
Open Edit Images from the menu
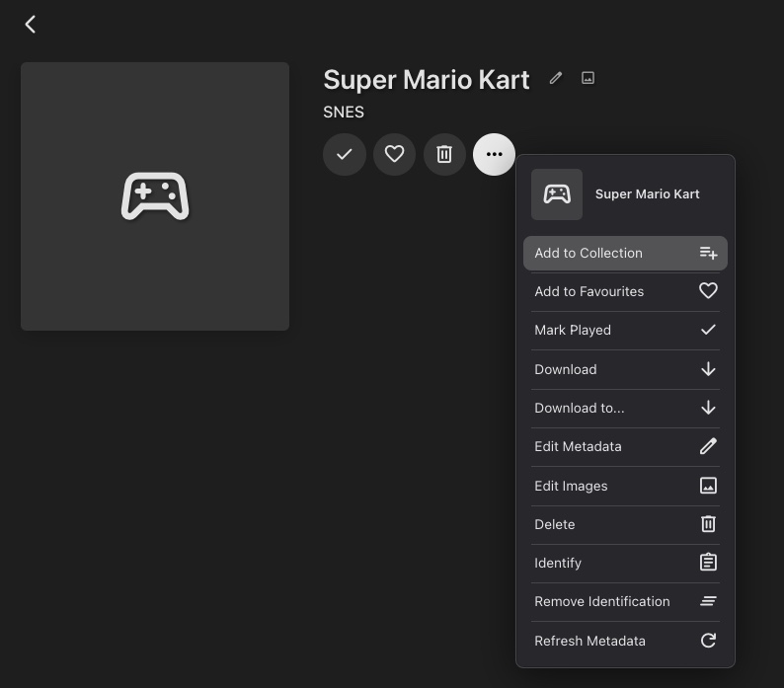click(x=625, y=486)
